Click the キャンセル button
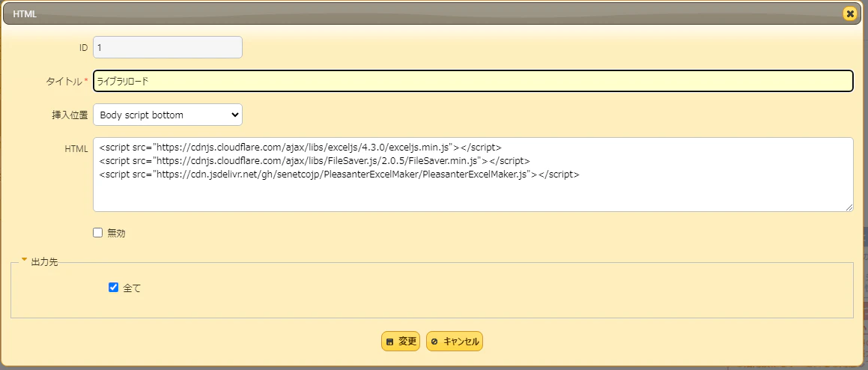868x370 pixels. point(455,342)
